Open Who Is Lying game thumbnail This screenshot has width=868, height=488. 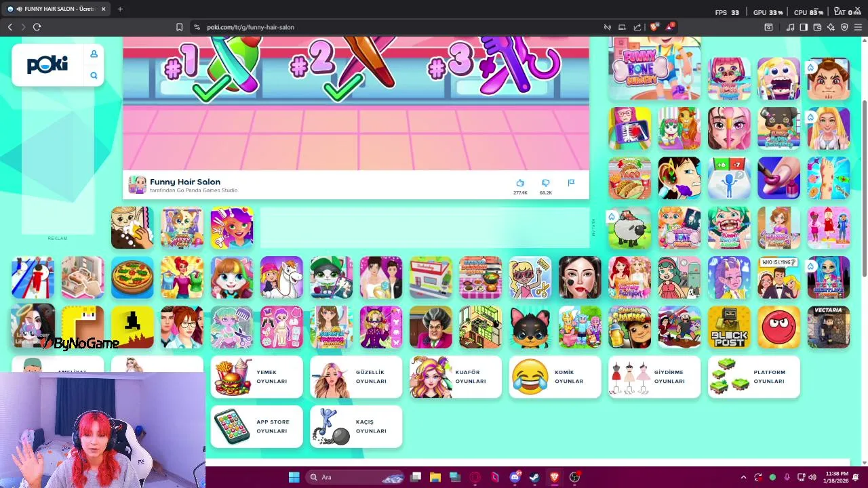pyautogui.click(x=778, y=277)
